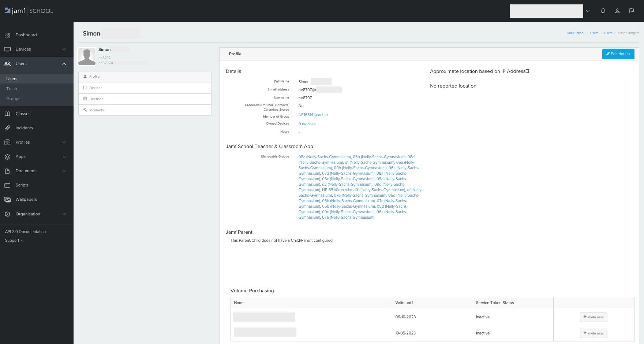Select the Devices tab in user panel
This screenshot has width=644, height=344.
(145, 88)
